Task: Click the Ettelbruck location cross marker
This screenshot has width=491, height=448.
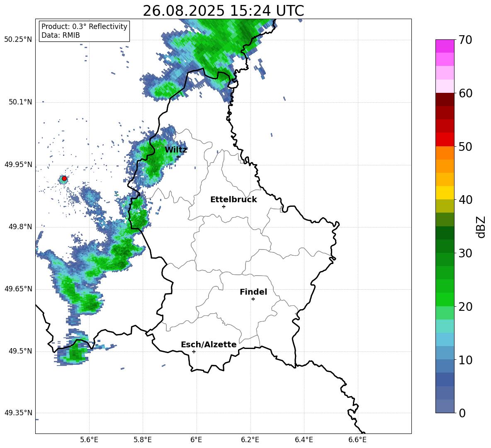Action: click(224, 206)
